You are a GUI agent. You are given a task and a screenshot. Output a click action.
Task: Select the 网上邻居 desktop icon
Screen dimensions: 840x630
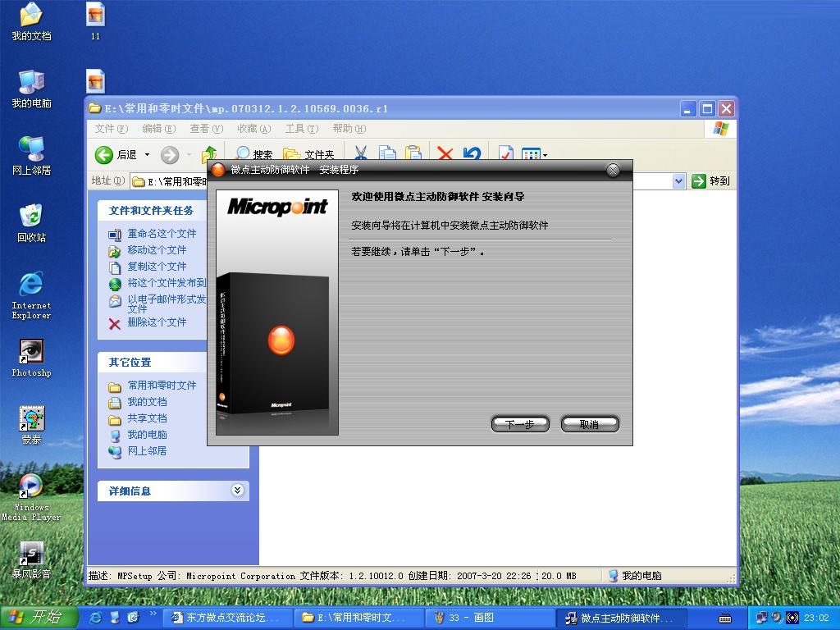[32, 157]
